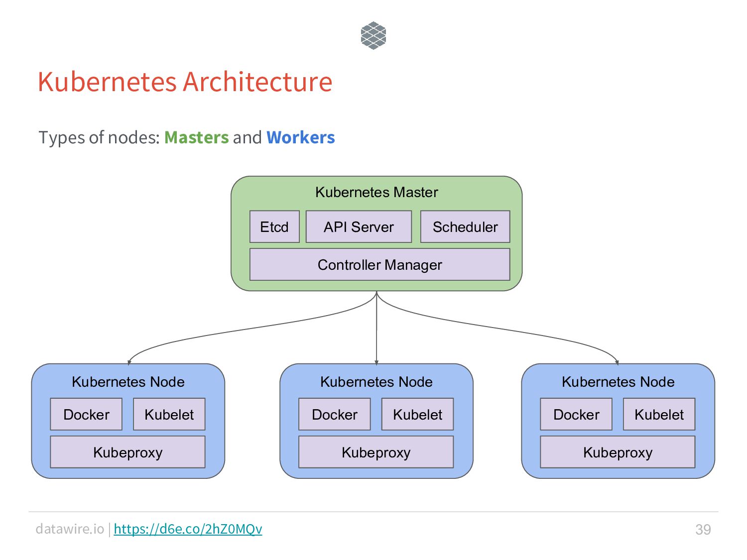Viewport: 747px width, 560px height.
Task: Click the green 'Masters' word
Action: [x=196, y=137]
